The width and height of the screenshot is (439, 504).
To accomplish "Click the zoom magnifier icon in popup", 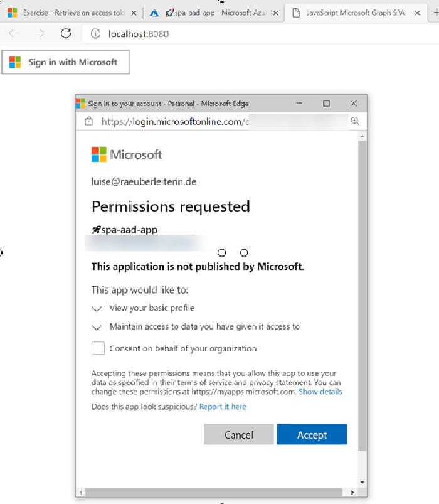I will point(355,121).
